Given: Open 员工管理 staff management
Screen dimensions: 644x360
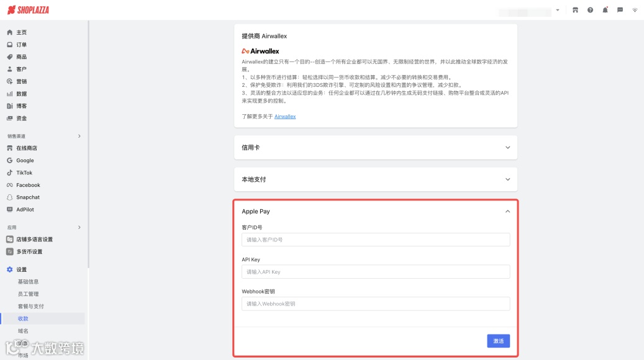Looking at the screenshot, I should pos(29,294).
